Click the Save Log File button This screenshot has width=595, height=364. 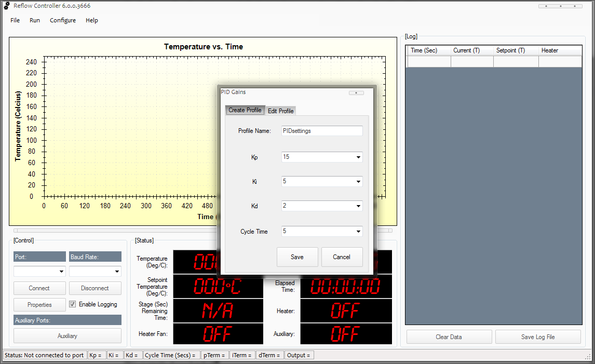tap(538, 337)
